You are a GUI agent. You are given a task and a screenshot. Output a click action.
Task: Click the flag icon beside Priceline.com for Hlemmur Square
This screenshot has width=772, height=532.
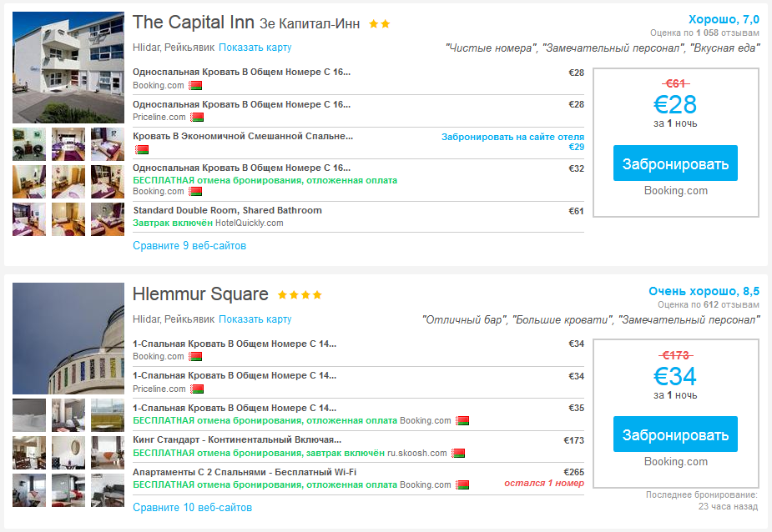[x=197, y=389]
